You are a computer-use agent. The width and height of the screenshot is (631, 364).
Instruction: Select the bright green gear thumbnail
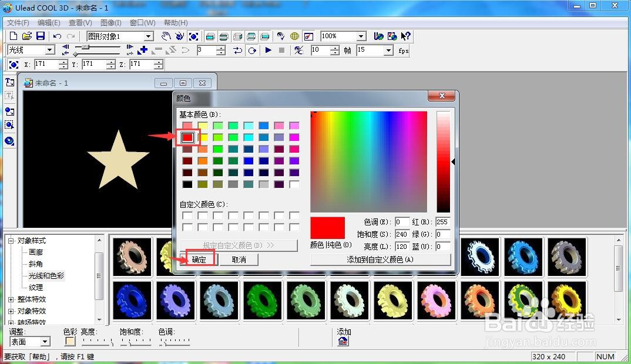click(x=263, y=300)
